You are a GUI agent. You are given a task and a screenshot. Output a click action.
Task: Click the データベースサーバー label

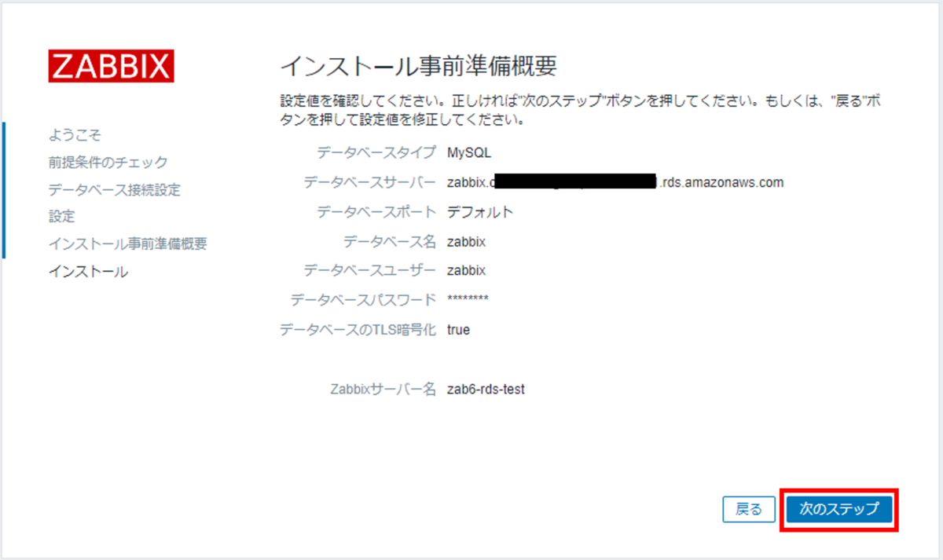click(369, 182)
